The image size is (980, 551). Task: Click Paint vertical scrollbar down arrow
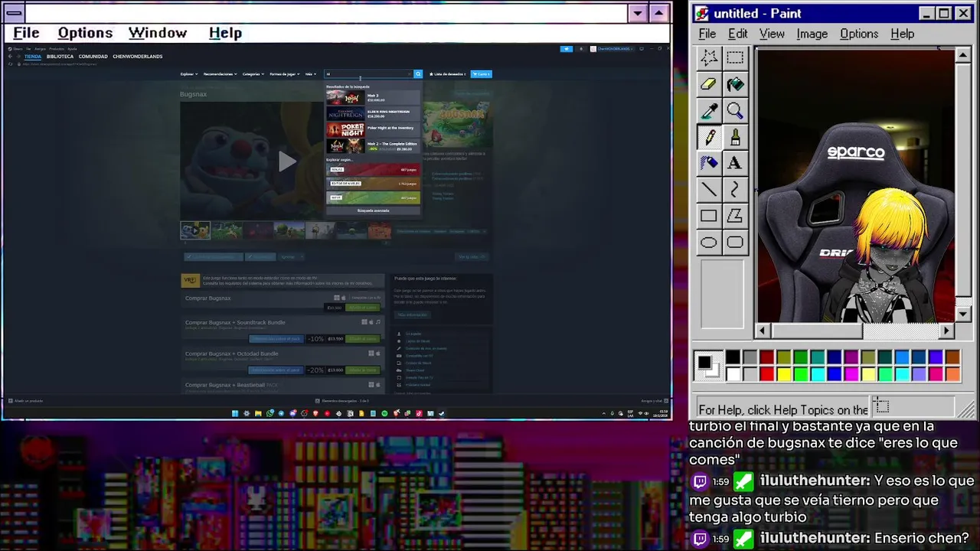[963, 314]
